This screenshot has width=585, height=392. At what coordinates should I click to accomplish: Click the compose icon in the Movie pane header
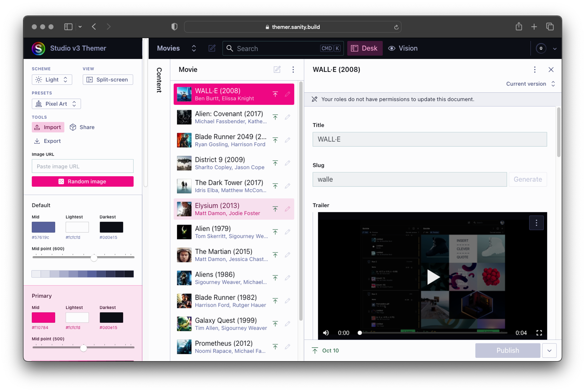coord(277,69)
